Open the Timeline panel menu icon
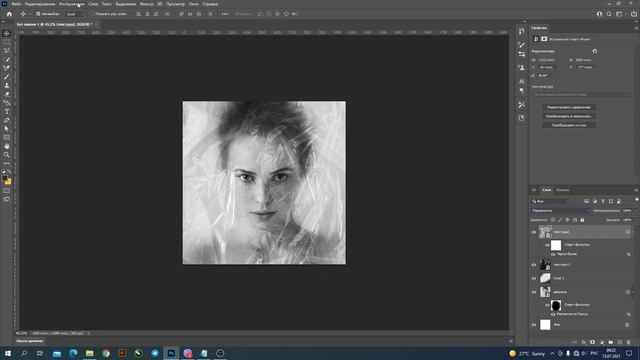Viewport: 640px width, 360px height. coord(511,341)
